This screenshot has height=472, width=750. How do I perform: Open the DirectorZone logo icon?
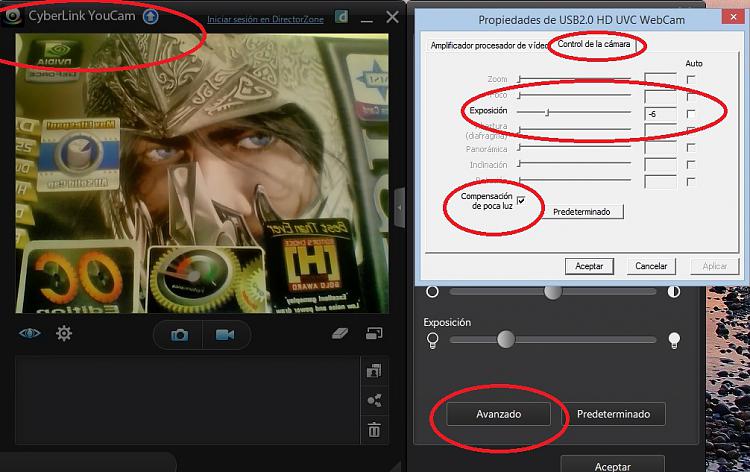click(x=342, y=17)
